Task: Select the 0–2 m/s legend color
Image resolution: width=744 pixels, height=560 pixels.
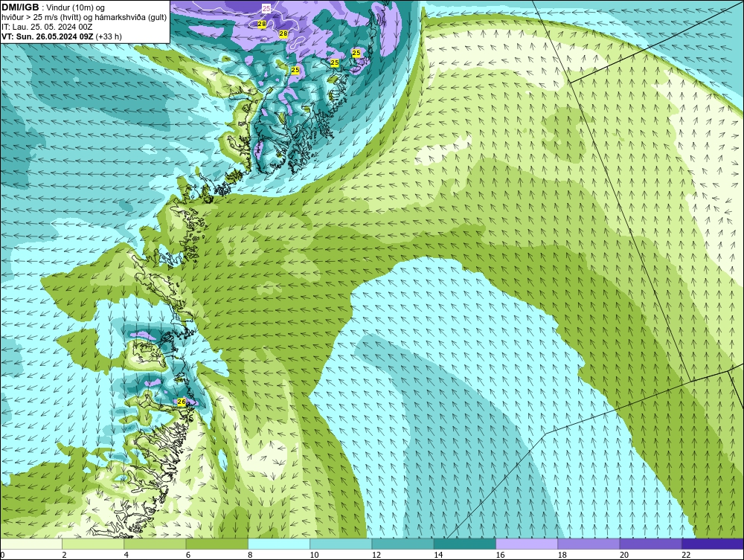Action: coord(31,544)
